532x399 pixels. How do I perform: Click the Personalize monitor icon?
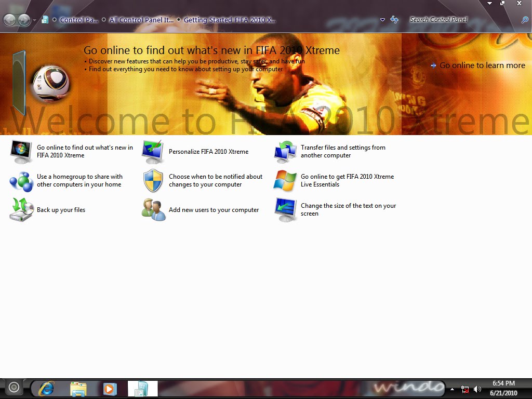pyautogui.click(x=153, y=152)
